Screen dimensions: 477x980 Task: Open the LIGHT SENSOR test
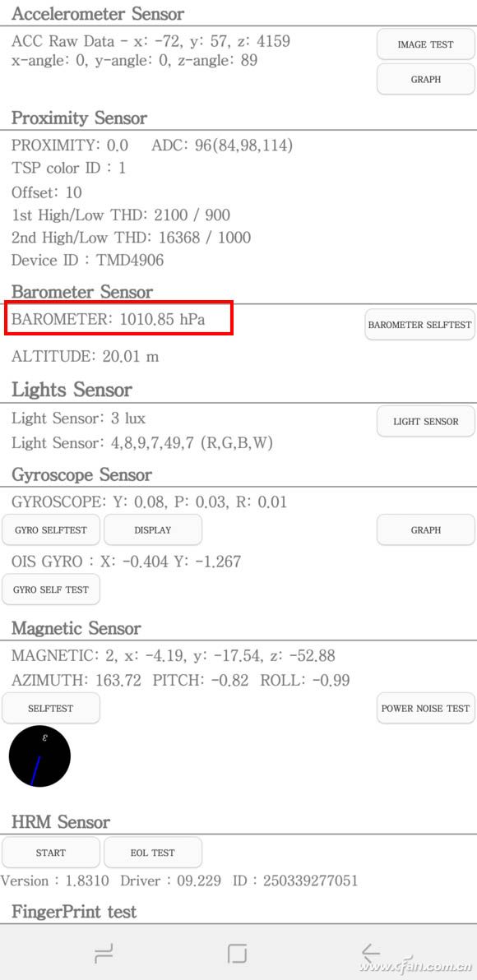pyautogui.click(x=426, y=421)
